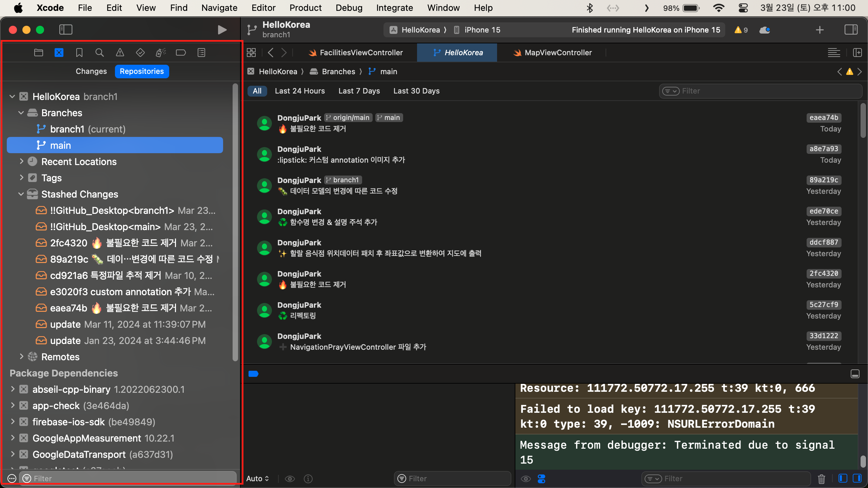The image size is (868, 488).
Task: Open the Product menu
Action: tap(305, 8)
